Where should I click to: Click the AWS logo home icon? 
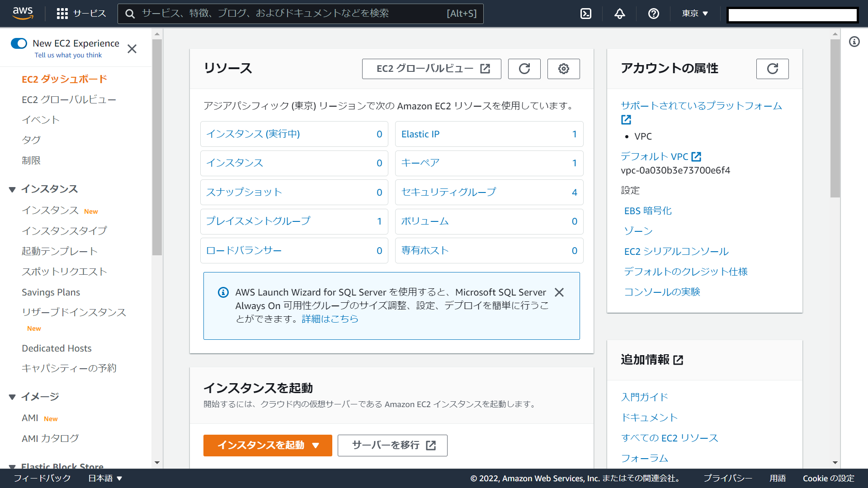pos(23,13)
